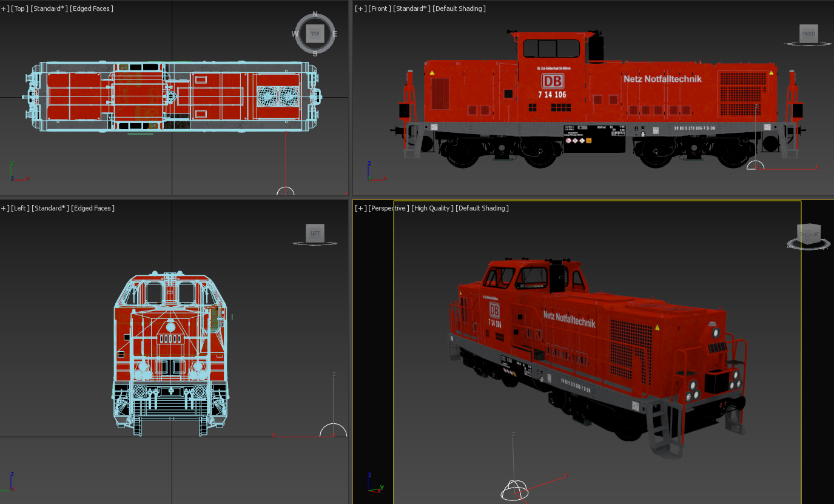The height and width of the screenshot is (504, 834).
Task: Open the [Perspective] view label menu
Action: tap(389, 208)
